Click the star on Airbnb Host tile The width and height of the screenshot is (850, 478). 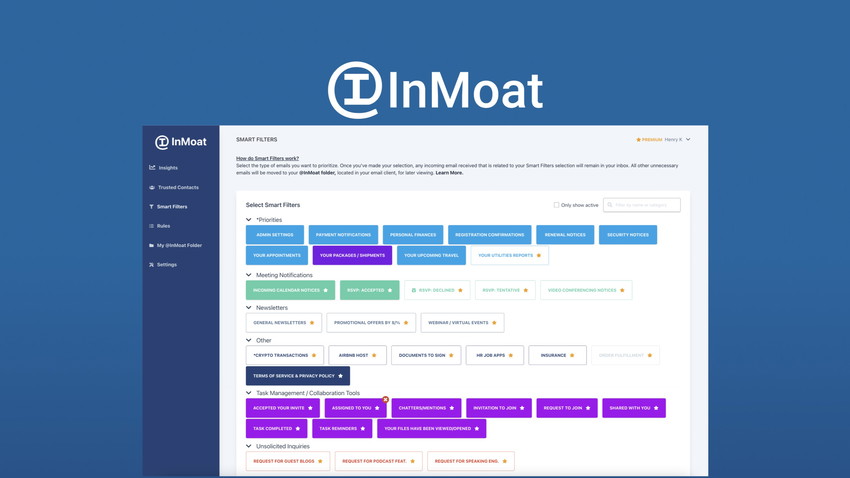(x=374, y=356)
